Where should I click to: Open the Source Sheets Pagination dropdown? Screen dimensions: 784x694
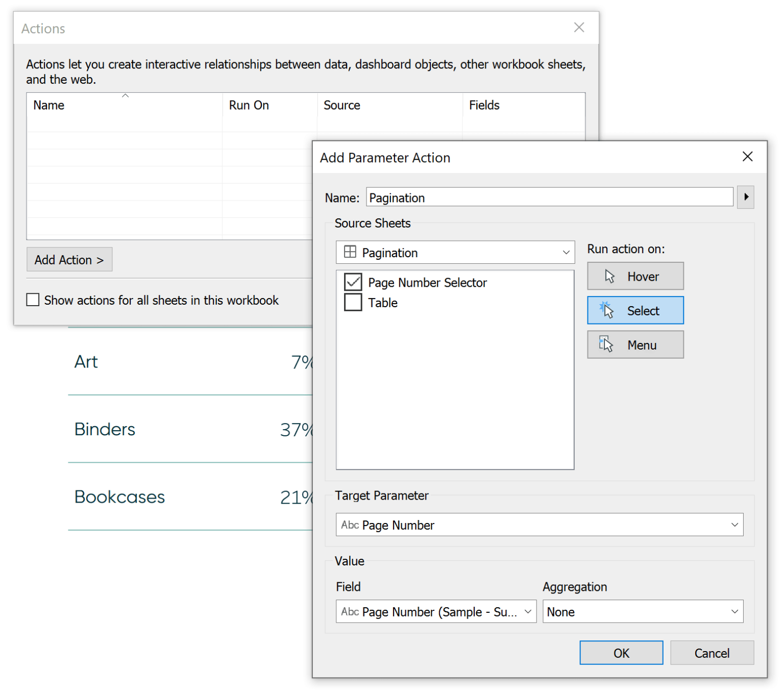pyautogui.click(x=566, y=252)
